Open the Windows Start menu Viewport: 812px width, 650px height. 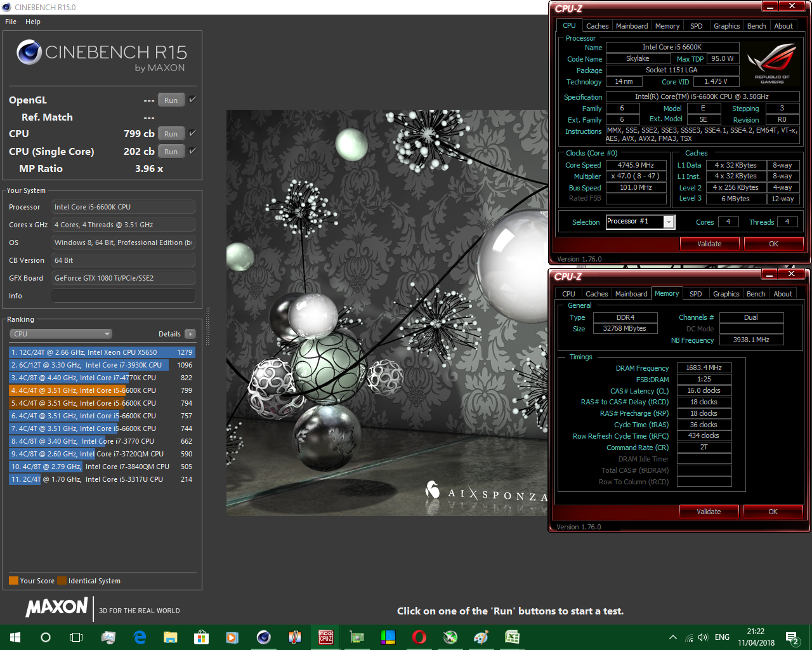[15, 637]
